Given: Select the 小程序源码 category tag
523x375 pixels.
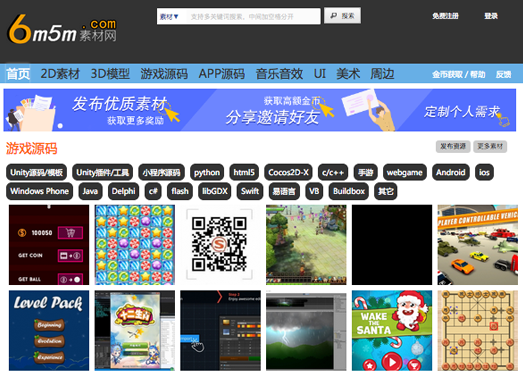Looking at the screenshot, I should tap(161, 172).
